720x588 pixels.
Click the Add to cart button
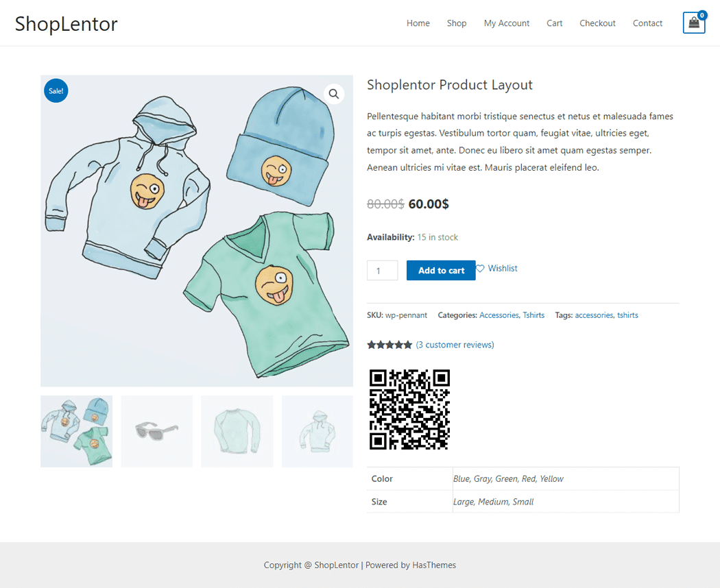point(441,271)
